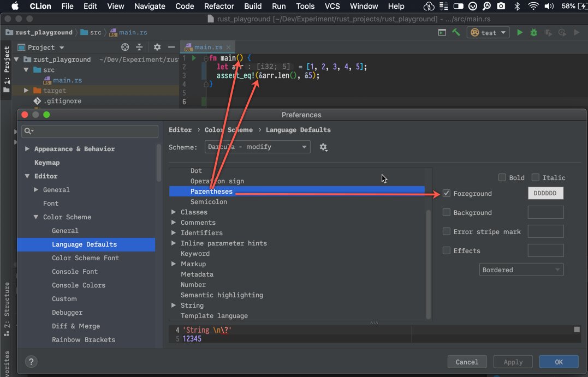Viewport: 588px width, 377px height.
Task: Open scheme actions gear next to Darcula
Action: coord(323,147)
